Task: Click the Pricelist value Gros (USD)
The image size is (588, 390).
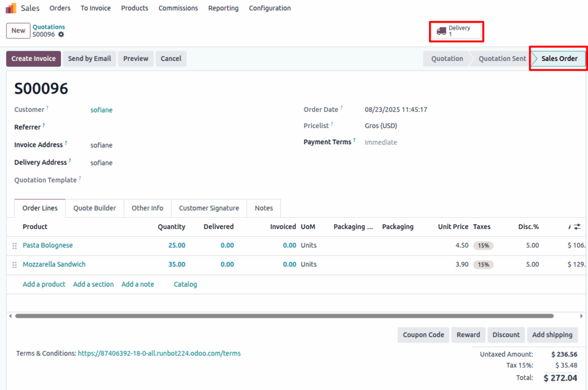Action: pos(381,126)
